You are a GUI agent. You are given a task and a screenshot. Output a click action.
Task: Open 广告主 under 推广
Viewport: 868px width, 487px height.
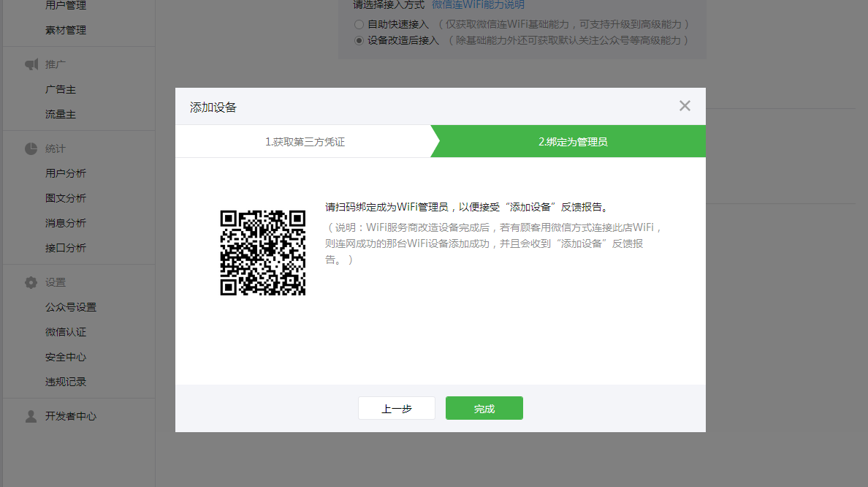click(61, 89)
